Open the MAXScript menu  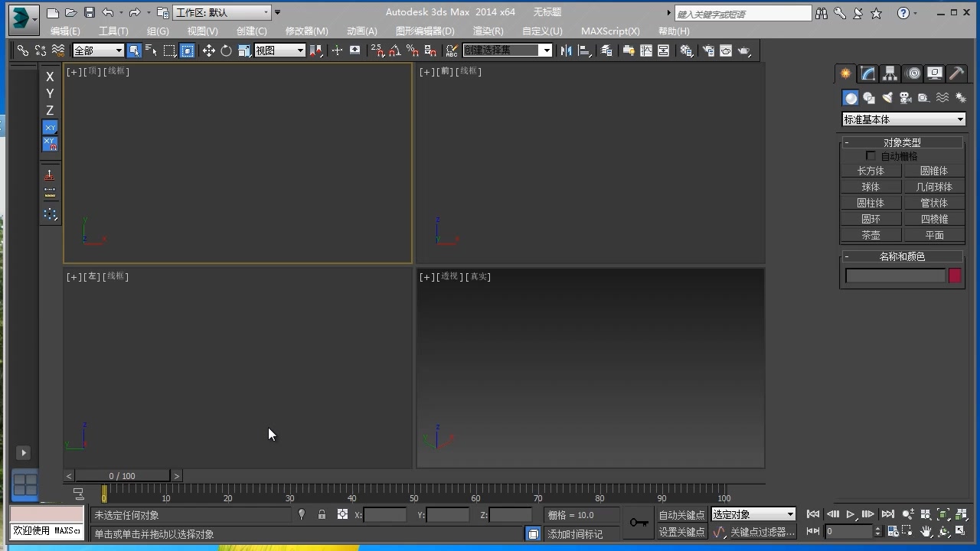tap(610, 31)
